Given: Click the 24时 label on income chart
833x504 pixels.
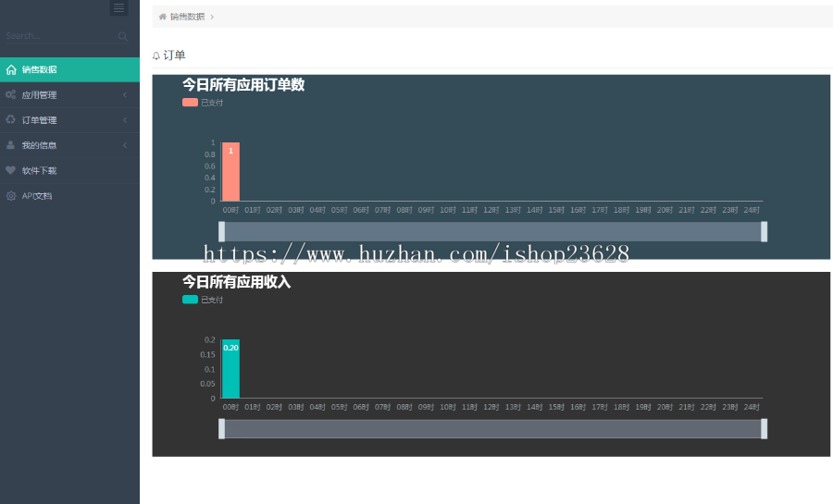Looking at the screenshot, I should click(752, 407).
